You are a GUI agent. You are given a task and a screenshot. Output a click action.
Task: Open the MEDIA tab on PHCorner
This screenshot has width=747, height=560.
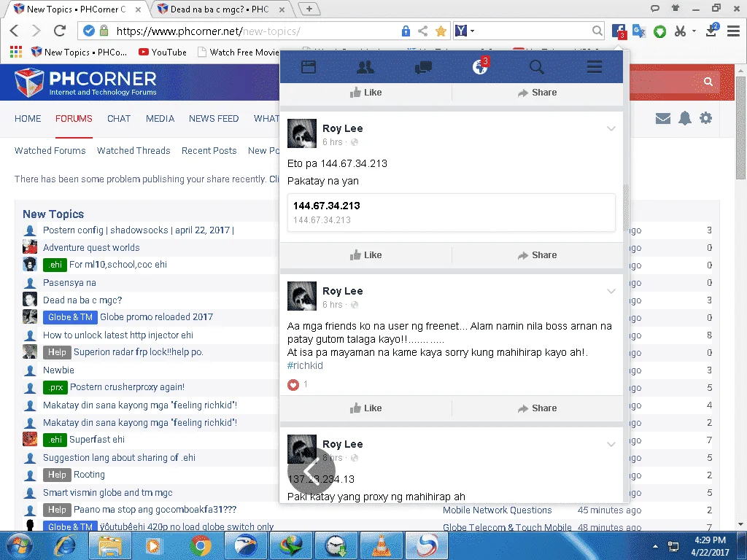tap(160, 119)
